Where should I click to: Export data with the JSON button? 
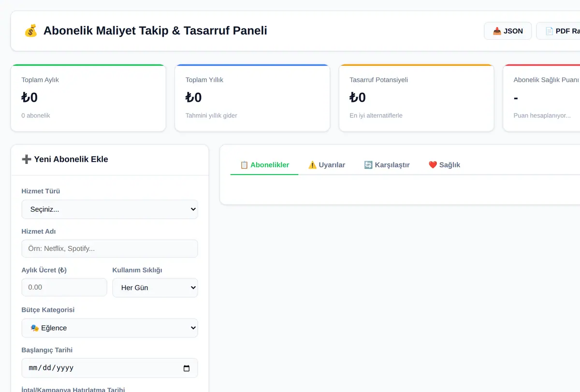pos(507,31)
